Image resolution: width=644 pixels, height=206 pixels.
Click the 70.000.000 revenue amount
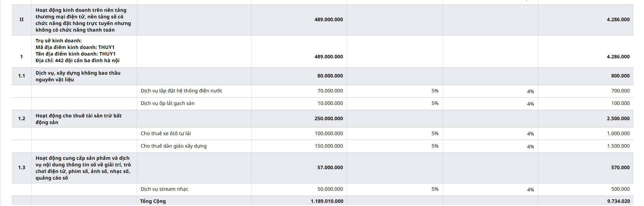coord(330,91)
